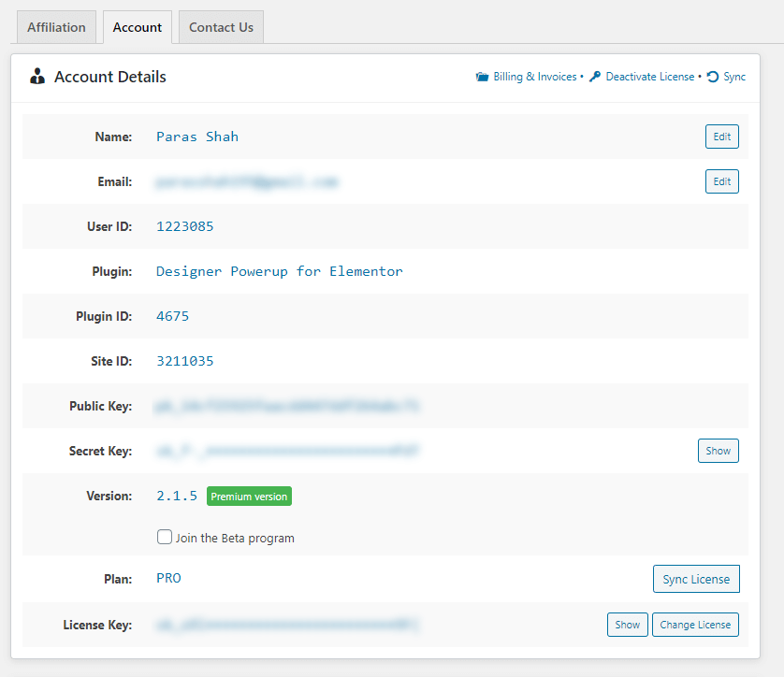Edit the Email address
Screen dimensions: 784x677
722,181
